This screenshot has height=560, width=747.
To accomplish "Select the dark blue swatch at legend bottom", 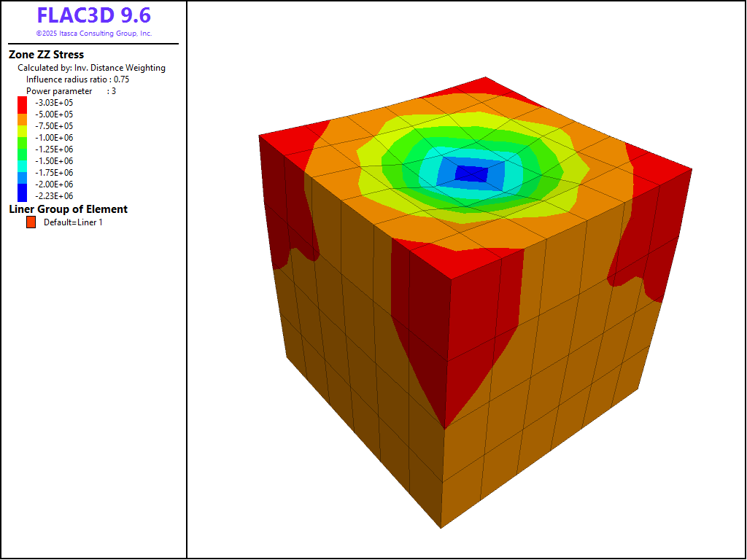I will pos(22,192).
